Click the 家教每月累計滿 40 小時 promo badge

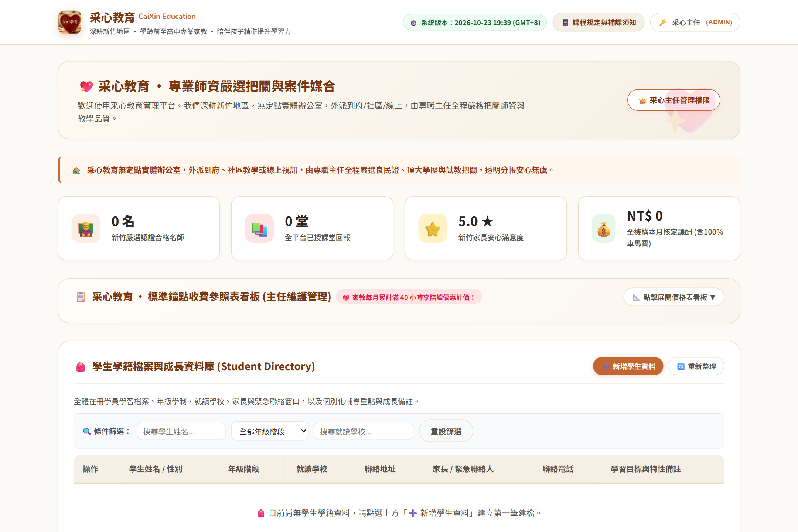(409, 297)
